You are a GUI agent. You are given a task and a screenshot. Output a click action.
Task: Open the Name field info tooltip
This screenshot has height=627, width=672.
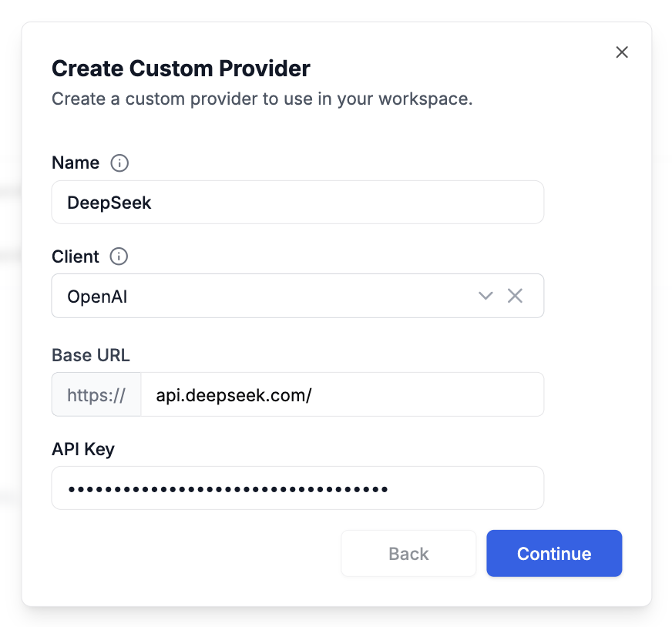(119, 163)
